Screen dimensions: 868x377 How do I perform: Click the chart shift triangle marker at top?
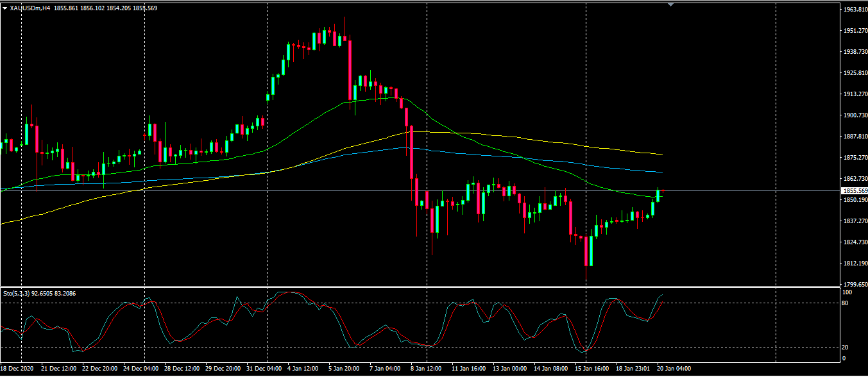[x=671, y=4]
